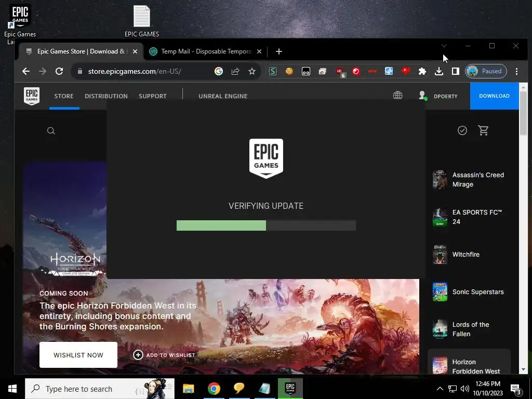The image size is (532, 399).
Task: Click the uBlock Origin extension icon
Action: coord(340,72)
